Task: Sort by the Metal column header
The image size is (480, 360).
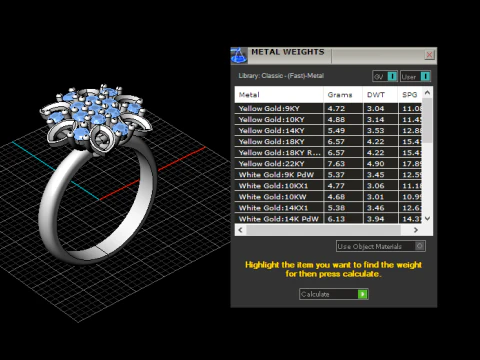Action: pos(279,95)
